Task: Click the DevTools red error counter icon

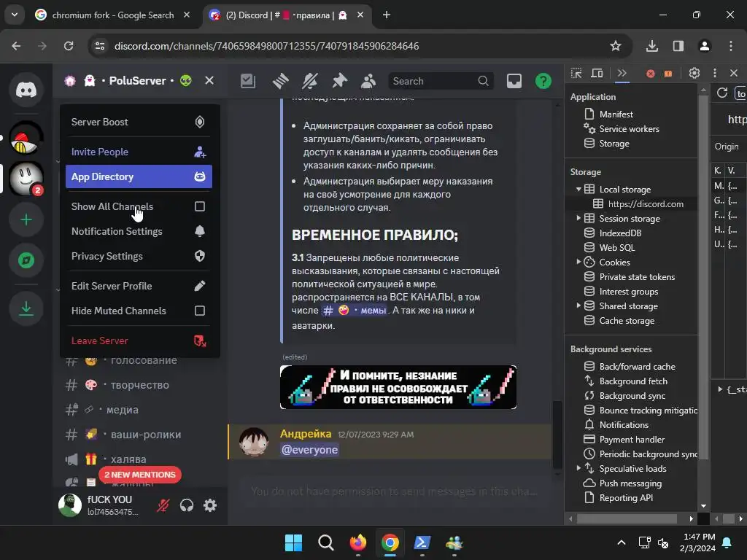Action: click(x=650, y=74)
